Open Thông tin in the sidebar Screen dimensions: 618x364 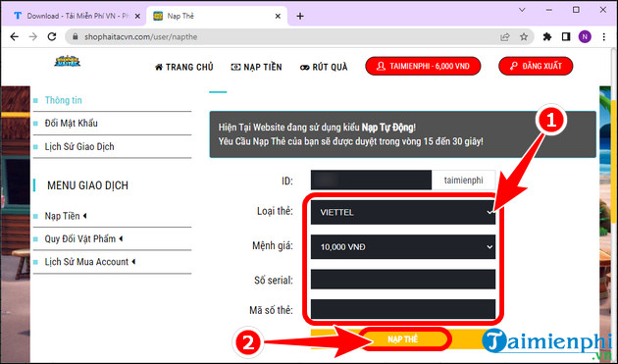click(63, 100)
